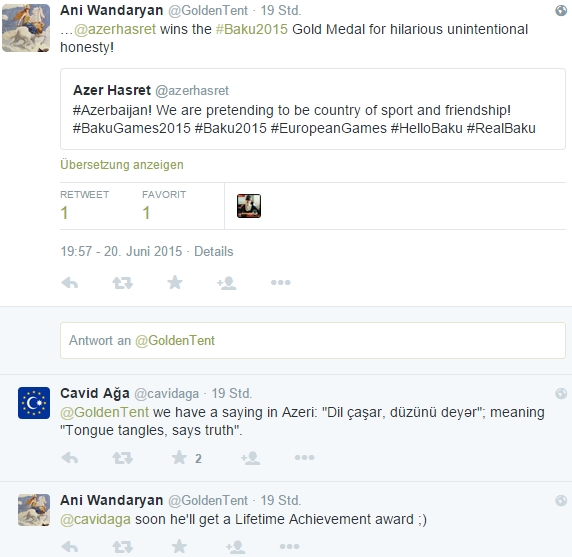Favorite the Lifetime Achievement award reply
572x557 pixels.
tap(179, 546)
